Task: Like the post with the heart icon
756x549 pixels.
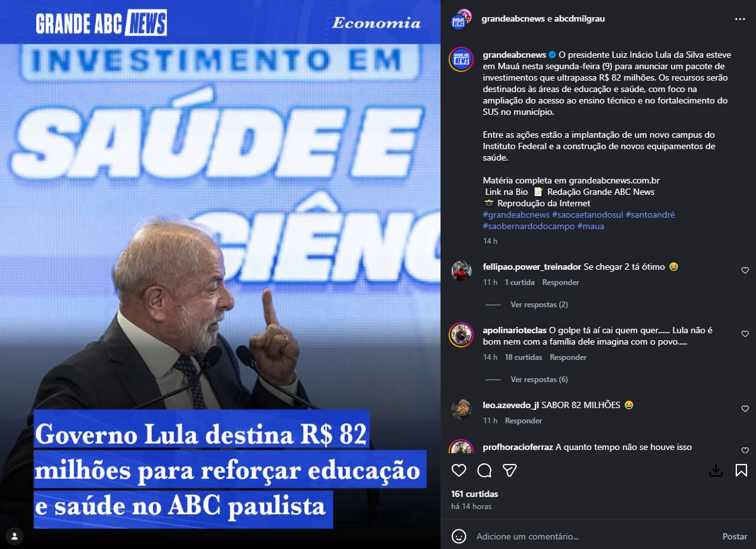Action: (458, 470)
